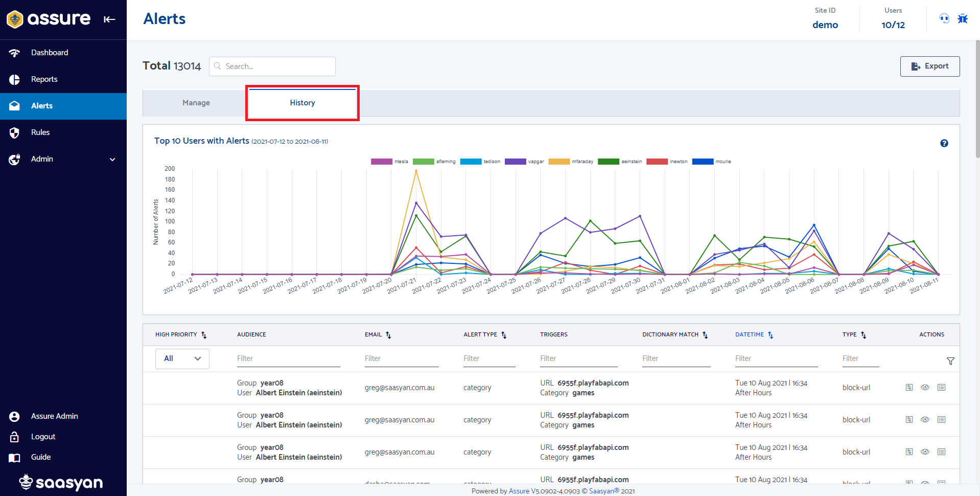Switch to the Manage tab
Screen dimensions: 980x496
[x=196, y=103]
